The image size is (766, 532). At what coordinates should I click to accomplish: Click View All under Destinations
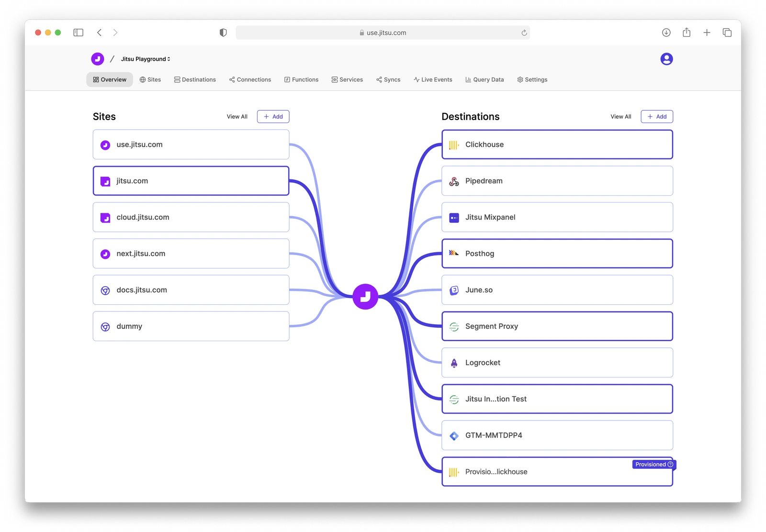[x=621, y=117]
